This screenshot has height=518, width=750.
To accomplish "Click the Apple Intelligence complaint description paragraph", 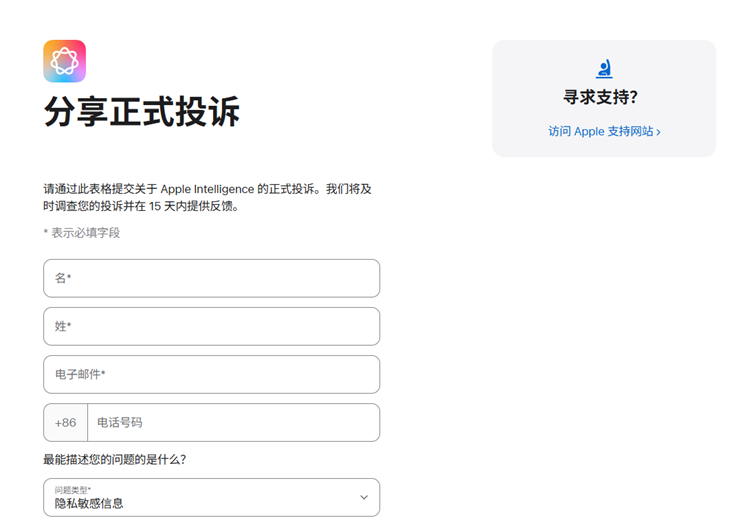I will (x=208, y=198).
